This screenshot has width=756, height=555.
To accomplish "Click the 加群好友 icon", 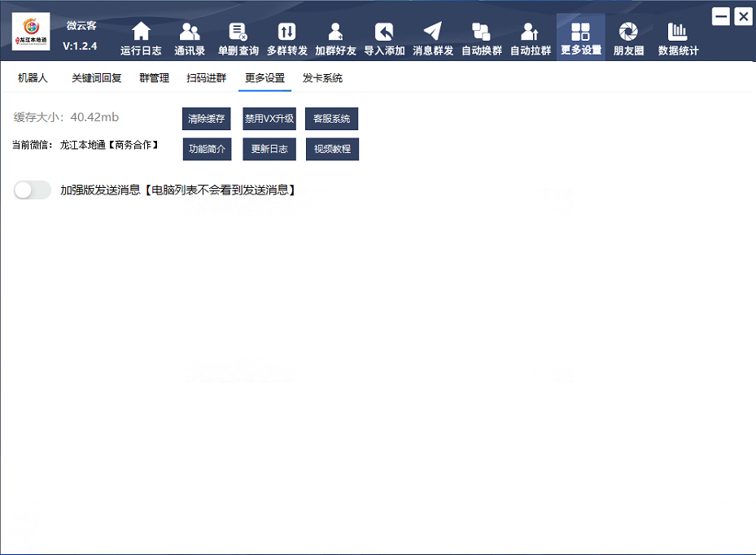I will [335, 33].
